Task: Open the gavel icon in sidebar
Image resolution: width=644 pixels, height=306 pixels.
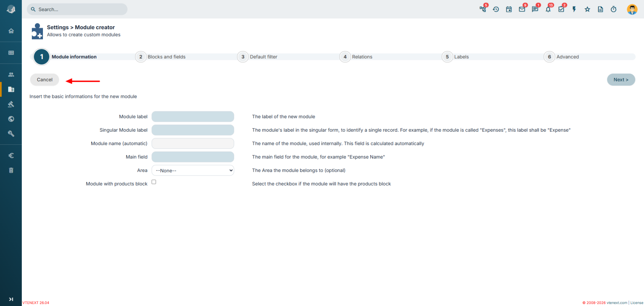Action: (11, 104)
